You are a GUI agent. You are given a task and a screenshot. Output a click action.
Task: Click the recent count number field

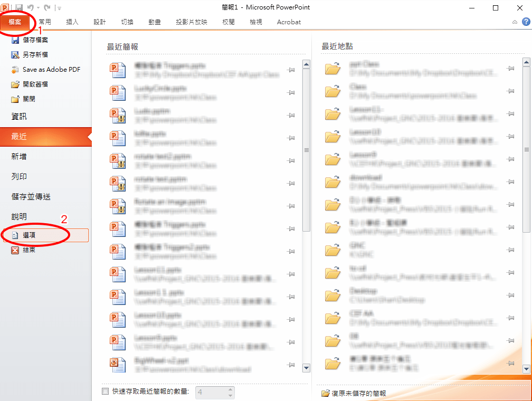[x=211, y=393]
